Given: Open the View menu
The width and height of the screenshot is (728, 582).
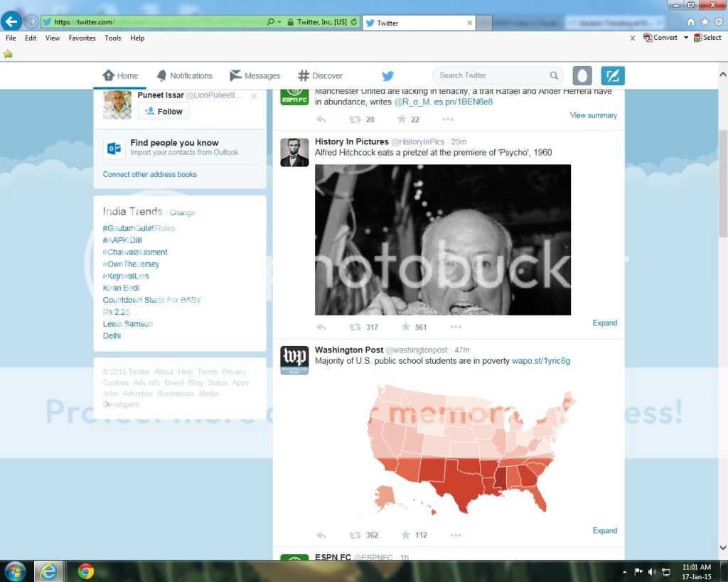Looking at the screenshot, I should click(53, 38).
